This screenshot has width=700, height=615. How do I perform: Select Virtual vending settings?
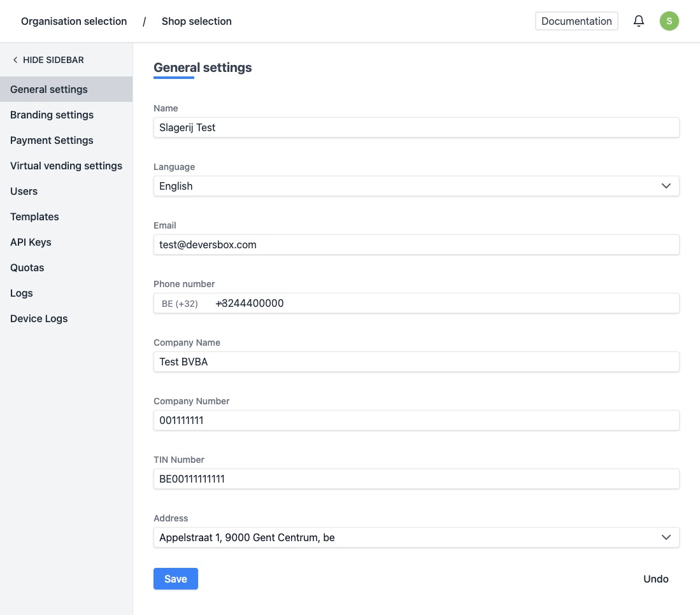pyautogui.click(x=66, y=166)
